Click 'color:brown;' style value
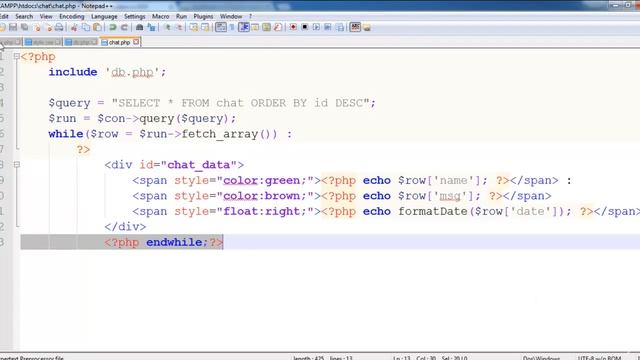The height and width of the screenshot is (360, 640). (264, 196)
